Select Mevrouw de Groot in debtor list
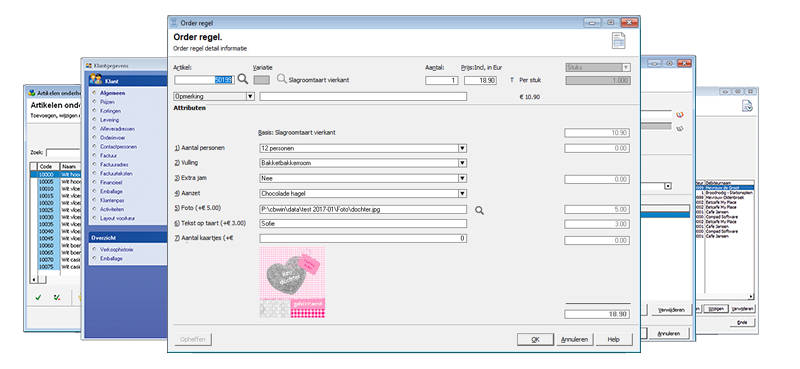This screenshot has width=800, height=369. coord(725,188)
